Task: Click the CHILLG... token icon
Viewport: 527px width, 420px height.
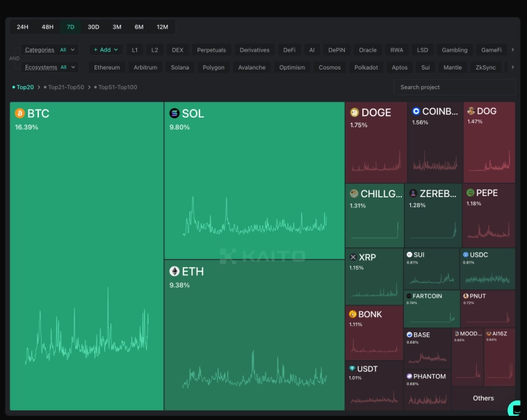Action: coord(354,193)
